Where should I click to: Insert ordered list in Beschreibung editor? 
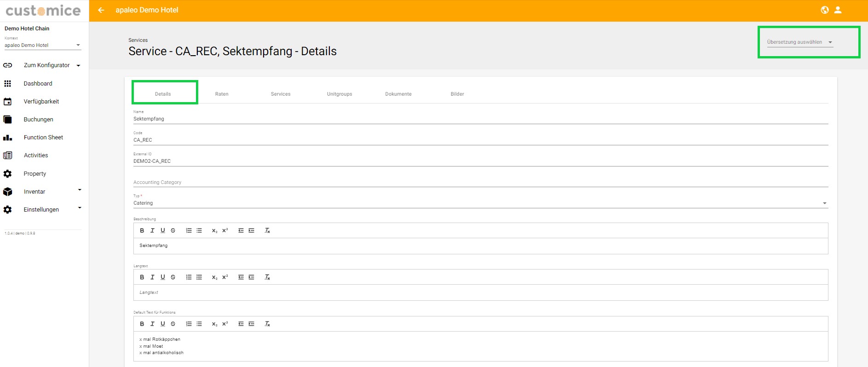point(189,230)
